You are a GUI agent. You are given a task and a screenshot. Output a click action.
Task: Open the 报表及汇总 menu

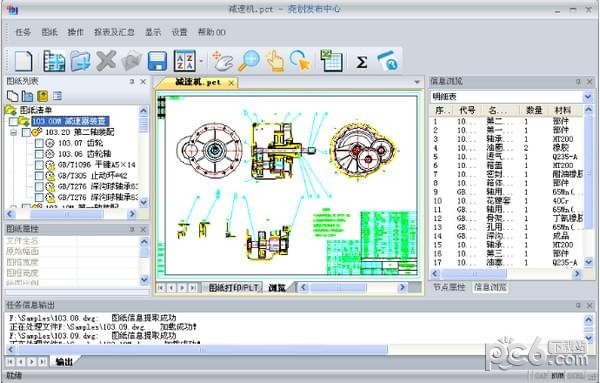(x=114, y=32)
